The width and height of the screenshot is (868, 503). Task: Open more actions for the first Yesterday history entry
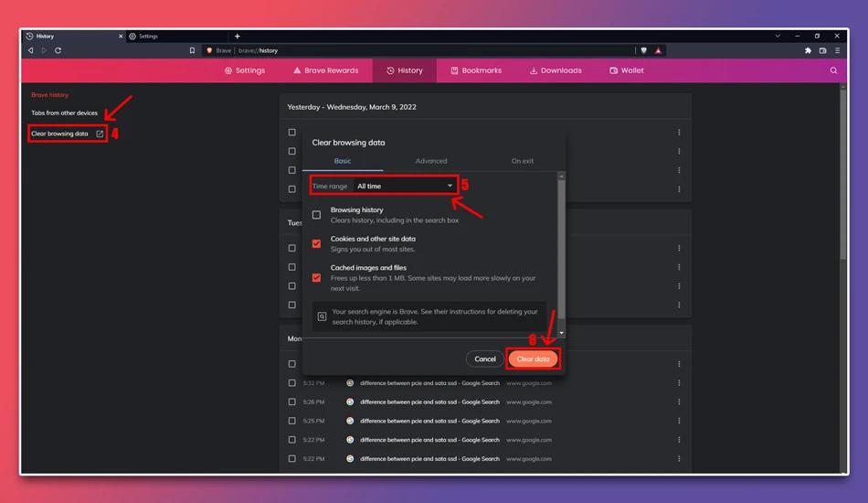coord(679,133)
